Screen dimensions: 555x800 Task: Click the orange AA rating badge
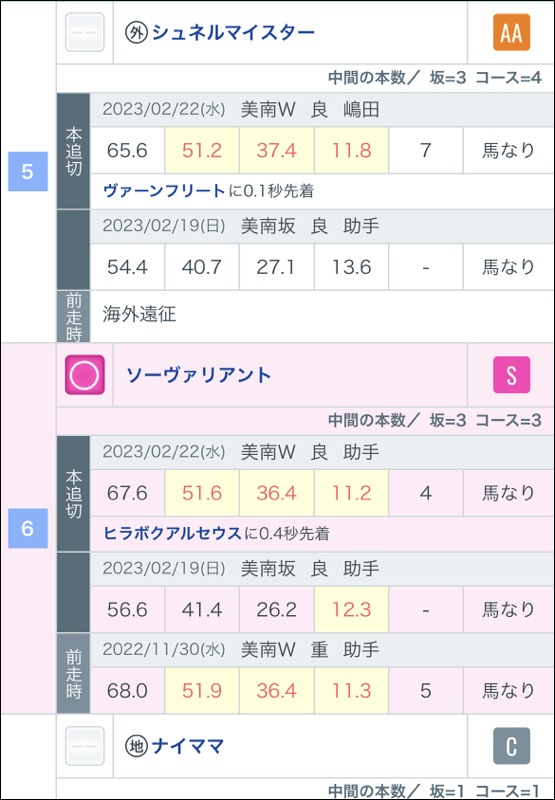click(x=511, y=32)
